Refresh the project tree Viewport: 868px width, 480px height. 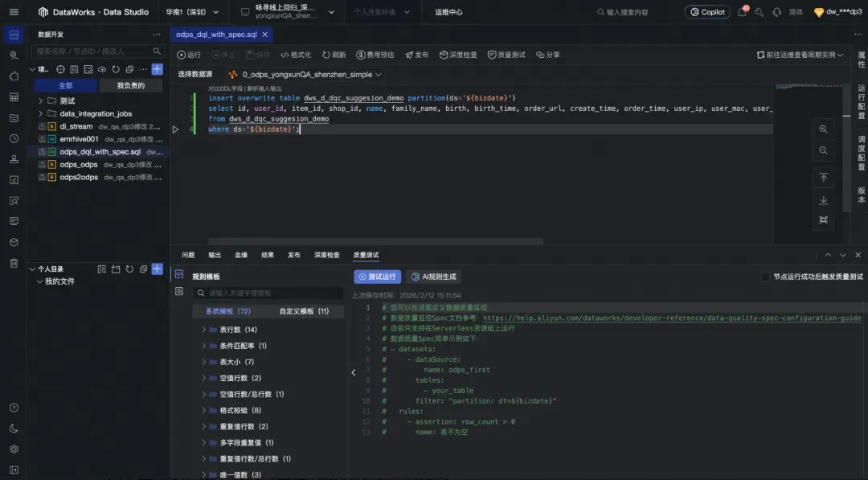pyautogui.click(x=116, y=69)
